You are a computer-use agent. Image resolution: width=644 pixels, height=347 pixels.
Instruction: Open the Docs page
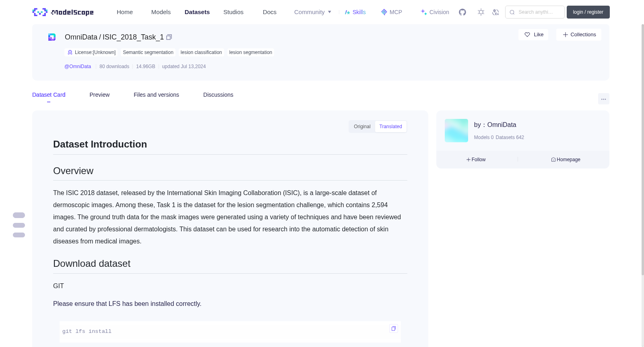coord(270,12)
